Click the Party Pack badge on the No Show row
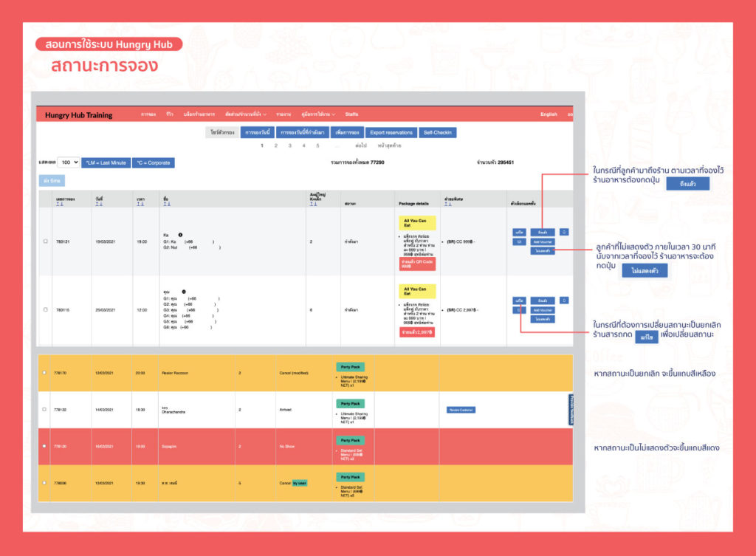This screenshot has width=756, height=556. 351,440
